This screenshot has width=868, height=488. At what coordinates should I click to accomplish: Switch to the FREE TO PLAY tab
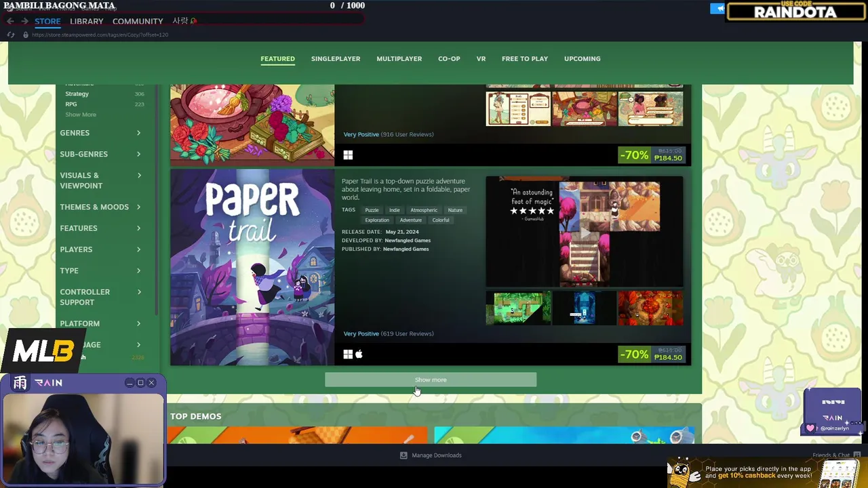(x=525, y=59)
